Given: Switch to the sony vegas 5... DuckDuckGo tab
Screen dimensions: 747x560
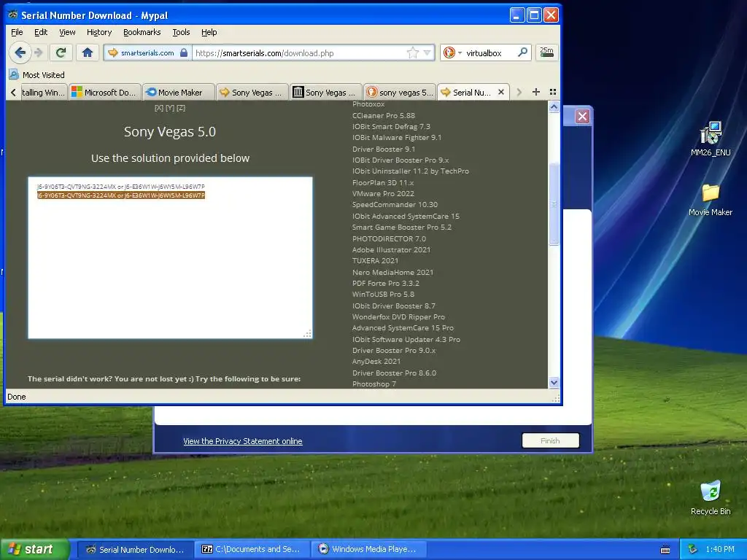Looking at the screenshot, I should (400, 93).
